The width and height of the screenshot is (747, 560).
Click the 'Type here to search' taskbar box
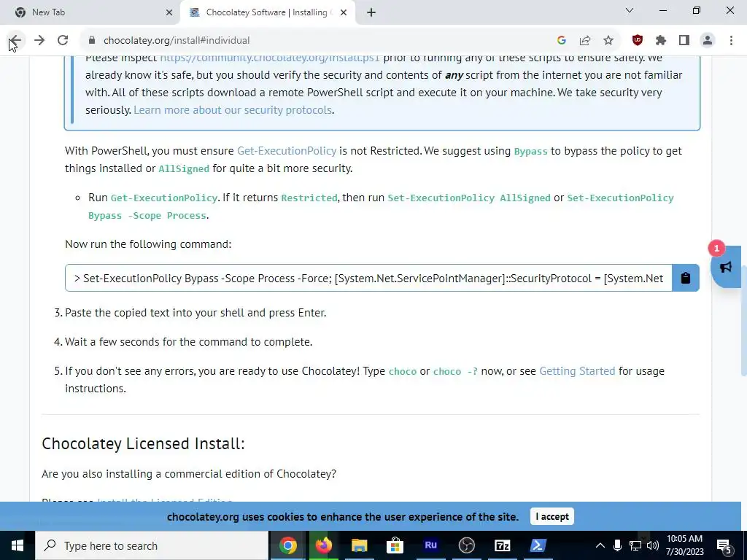[152, 545]
